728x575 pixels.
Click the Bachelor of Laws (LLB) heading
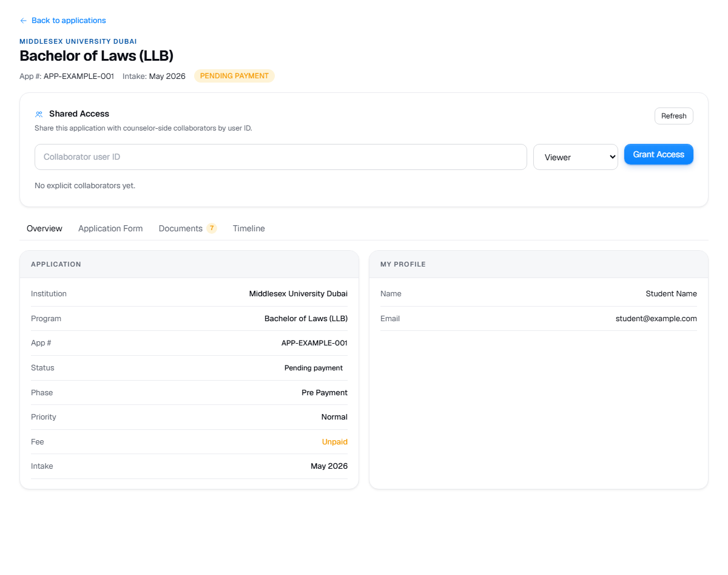96,56
